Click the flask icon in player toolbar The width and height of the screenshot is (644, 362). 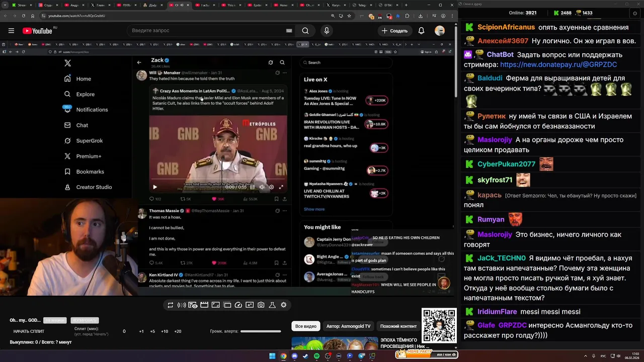pos(272,305)
